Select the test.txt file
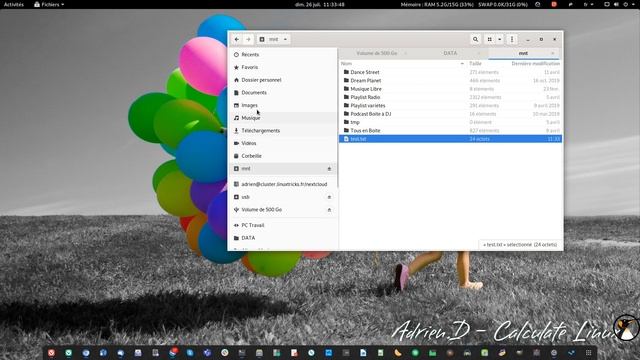This screenshot has height=360, width=640. pos(450,139)
